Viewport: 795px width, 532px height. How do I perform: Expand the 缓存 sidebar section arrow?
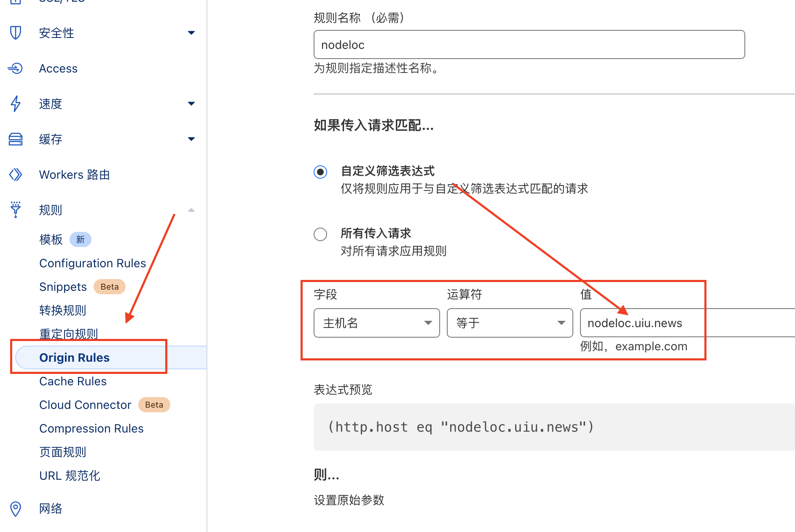(x=191, y=139)
